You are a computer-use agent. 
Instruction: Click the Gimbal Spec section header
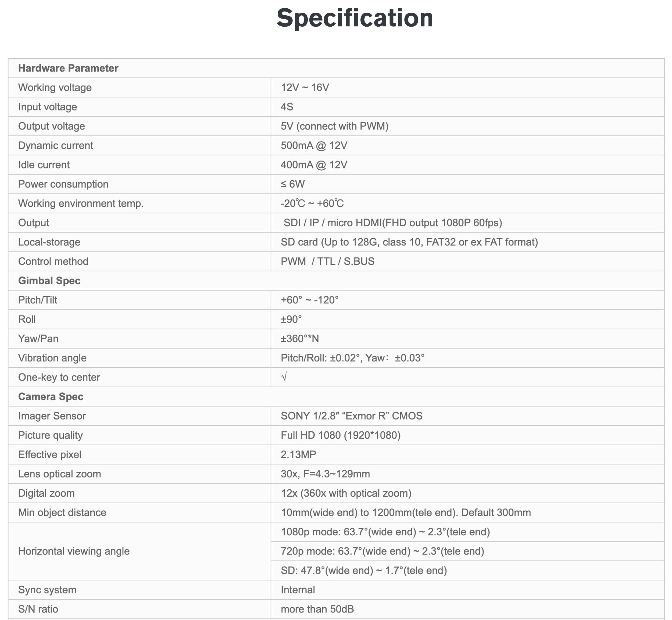(49, 281)
